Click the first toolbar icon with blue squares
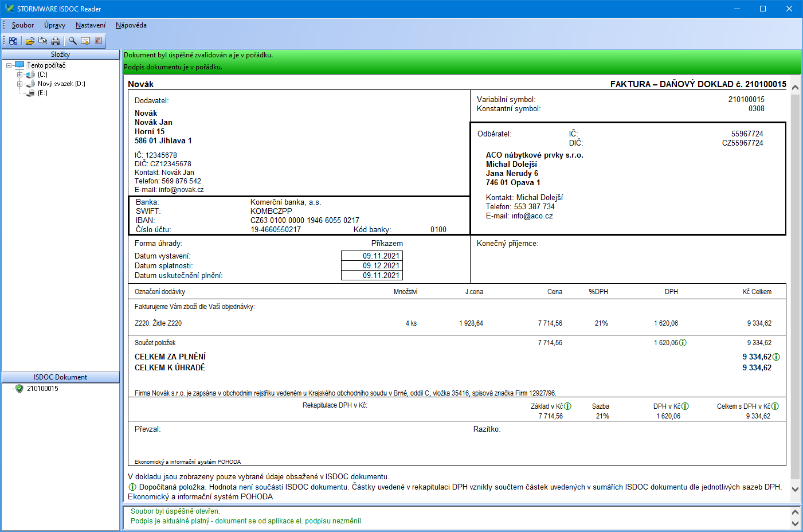This screenshot has width=803, height=532. (x=13, y=41)
